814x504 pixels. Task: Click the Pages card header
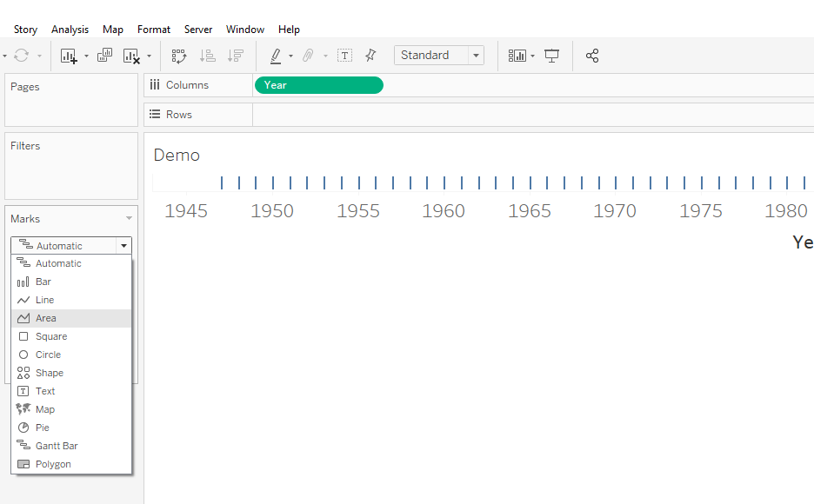coord(25,87)
